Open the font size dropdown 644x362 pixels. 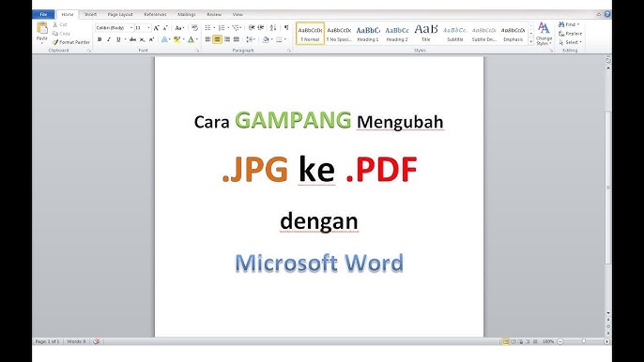point(148,28)
